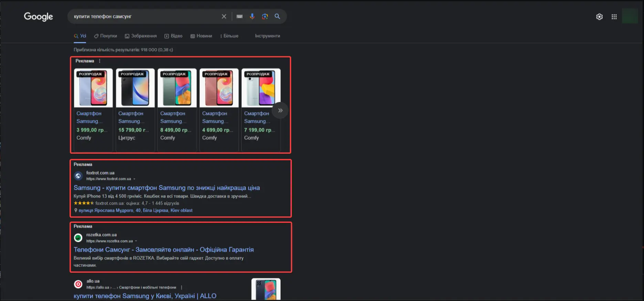Click the foxtrot.com.ua site name
644x301 pixels.
pyautogui.click(x=100, y=173)
